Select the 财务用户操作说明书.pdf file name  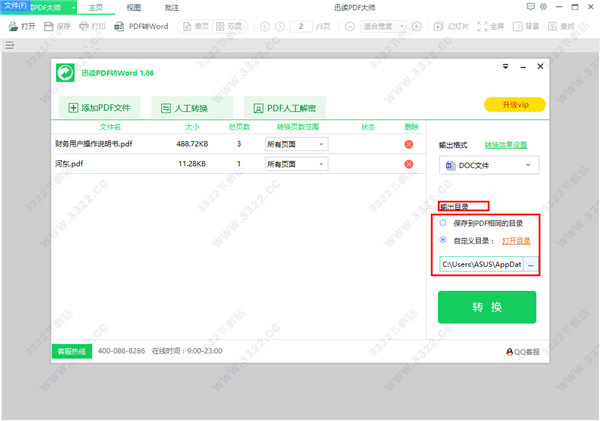click(x=94, y=144)
